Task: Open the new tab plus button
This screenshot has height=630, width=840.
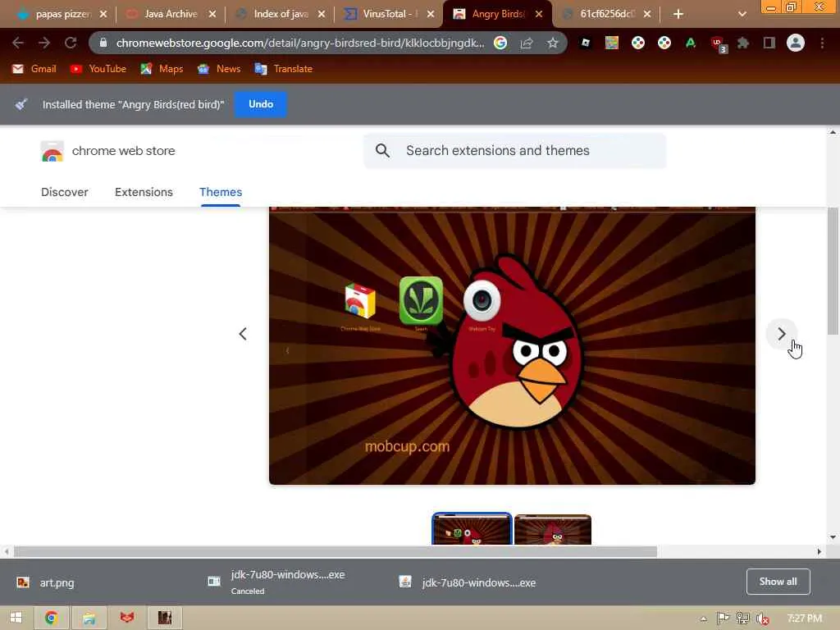Action: (678, 14)
